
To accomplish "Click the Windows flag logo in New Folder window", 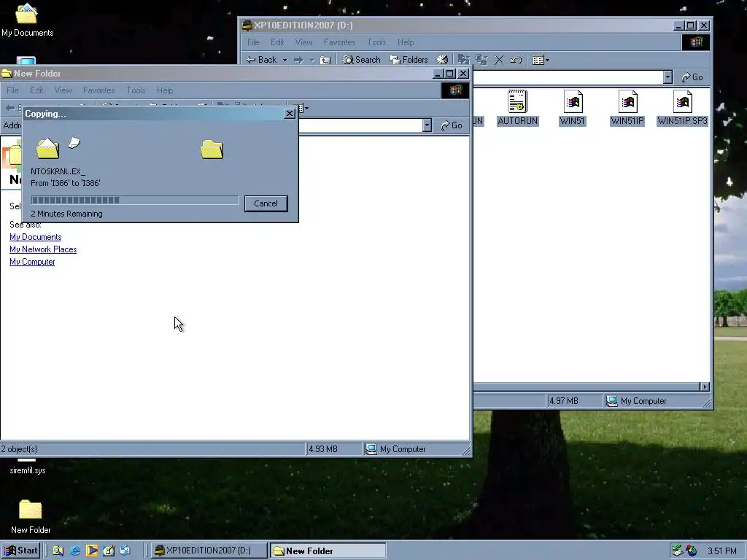I will coord(455,90).
